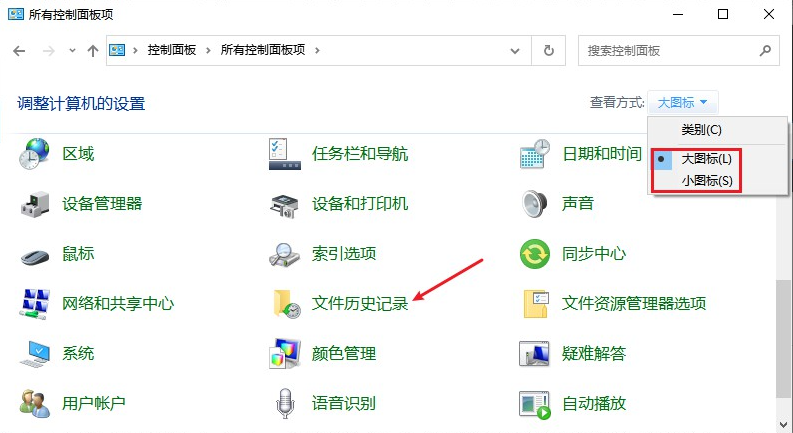Click the scrollbar down arrow

coord(783,424)
